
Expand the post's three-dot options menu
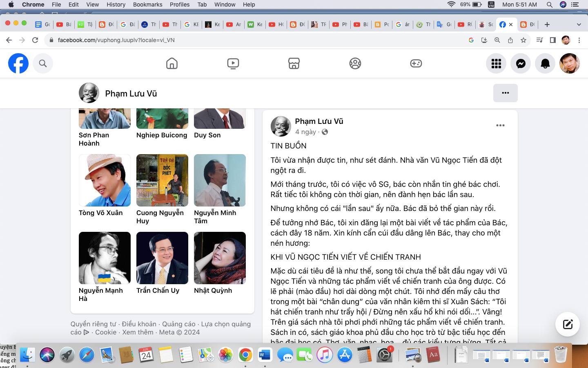point(500,126)
